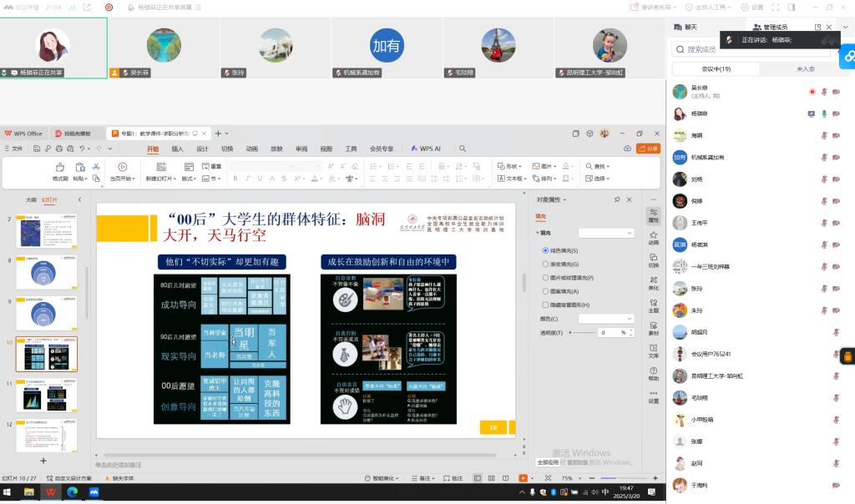This screenshot has height=504, width=855.
Task: Click the Notes (备注) button in status bar
Action: [x=422, y=478]
